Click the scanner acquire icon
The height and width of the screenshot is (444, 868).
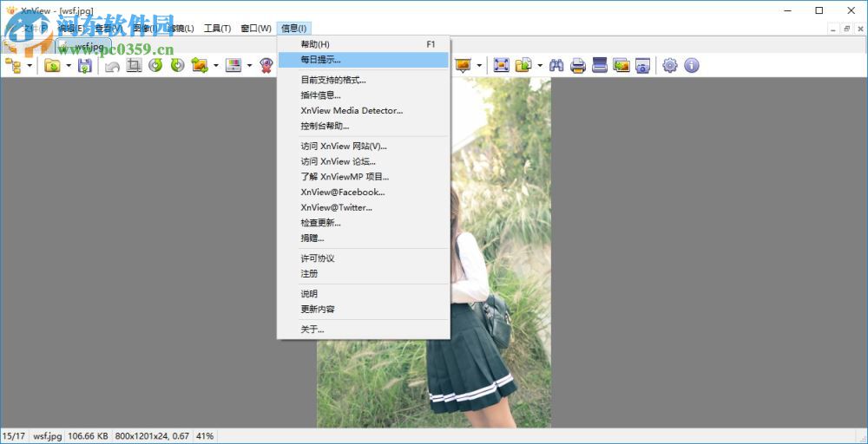point(600,66)
